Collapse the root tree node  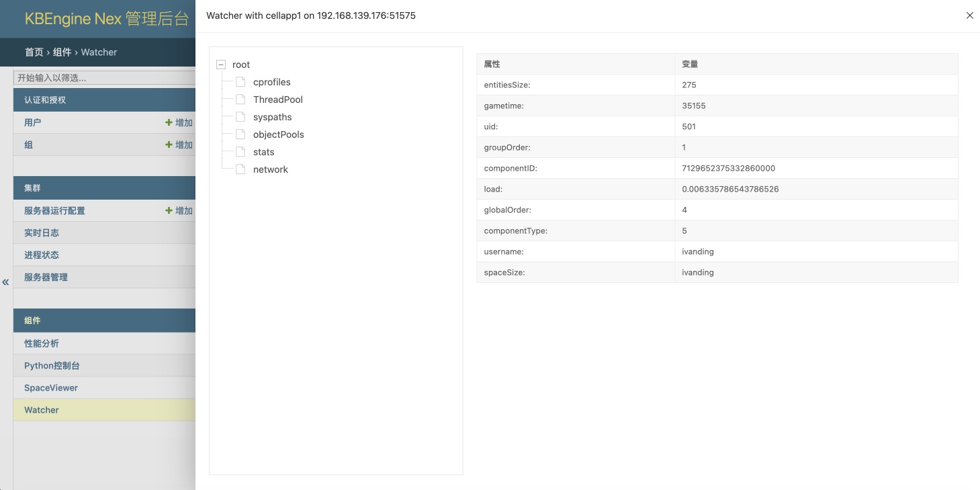(x=221, y=65)
